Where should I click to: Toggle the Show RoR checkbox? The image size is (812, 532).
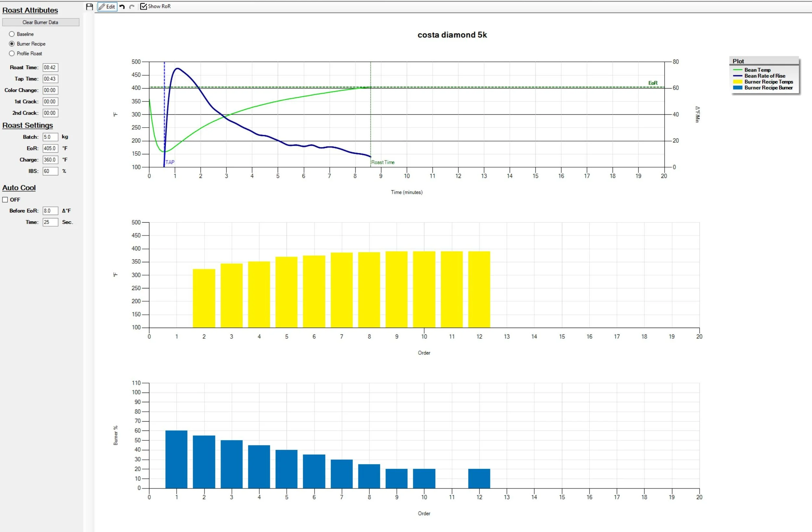tap(144, 6)
